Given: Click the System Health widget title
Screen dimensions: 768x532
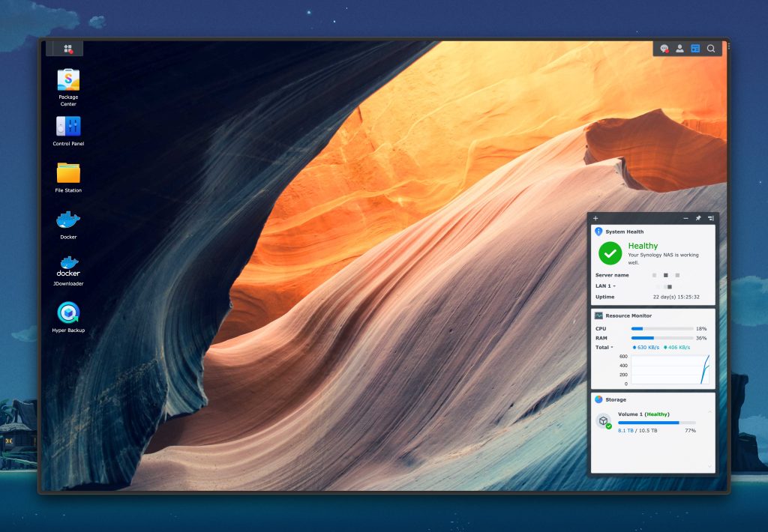Looking at the screenshot, I should tap(625, 232).
